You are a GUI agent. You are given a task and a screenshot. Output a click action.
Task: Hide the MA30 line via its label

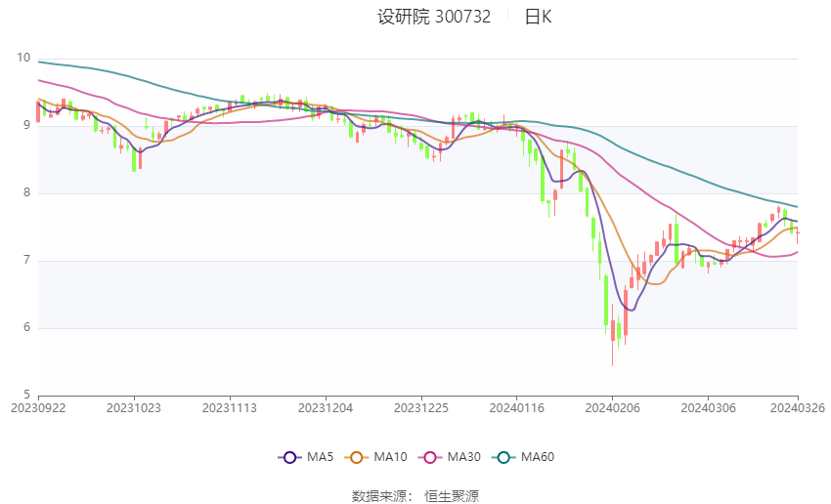[463, 457]
